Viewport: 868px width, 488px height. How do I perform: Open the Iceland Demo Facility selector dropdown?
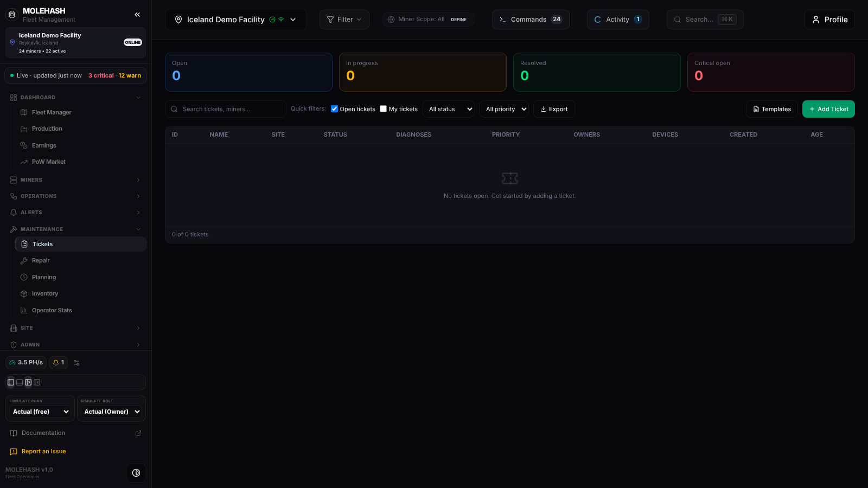pyautogui.click(x=235, y=20)
